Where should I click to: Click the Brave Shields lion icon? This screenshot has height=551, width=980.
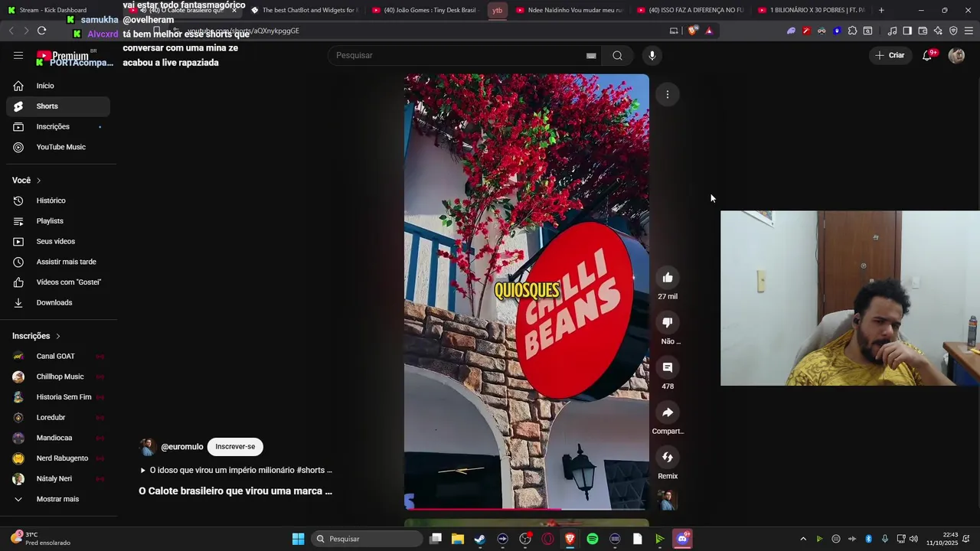pos(692,31)
